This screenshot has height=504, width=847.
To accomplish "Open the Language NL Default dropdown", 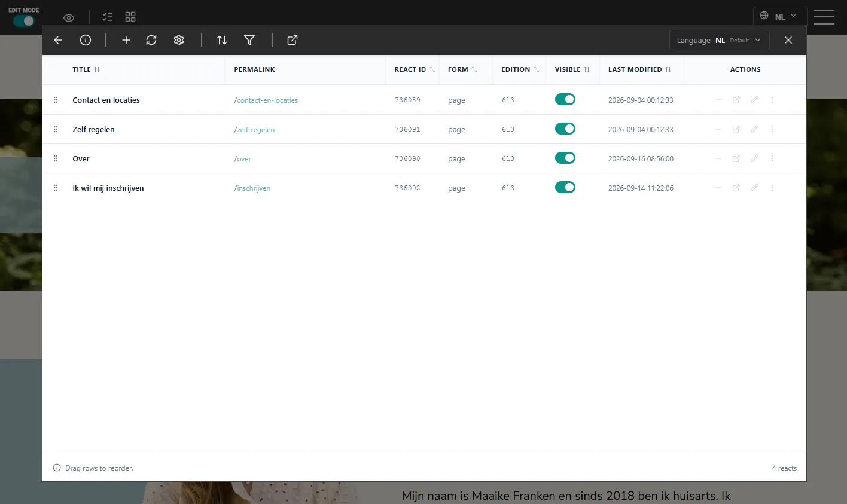I will pos(719,40).
